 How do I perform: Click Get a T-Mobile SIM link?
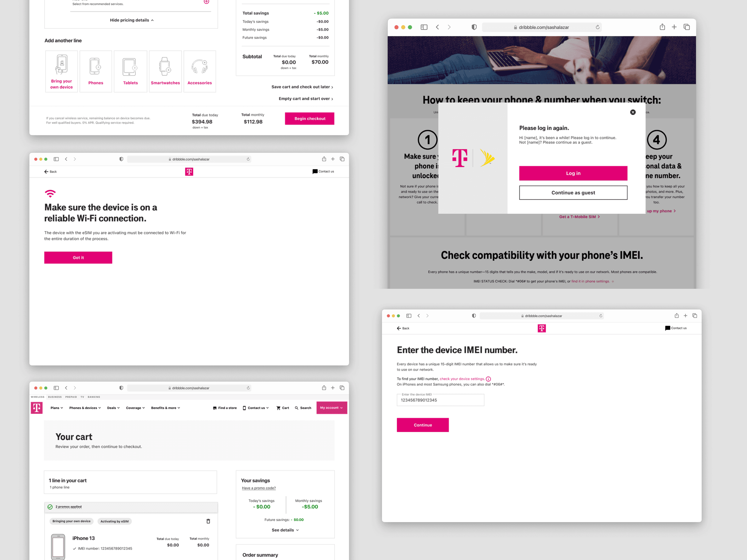578,217
